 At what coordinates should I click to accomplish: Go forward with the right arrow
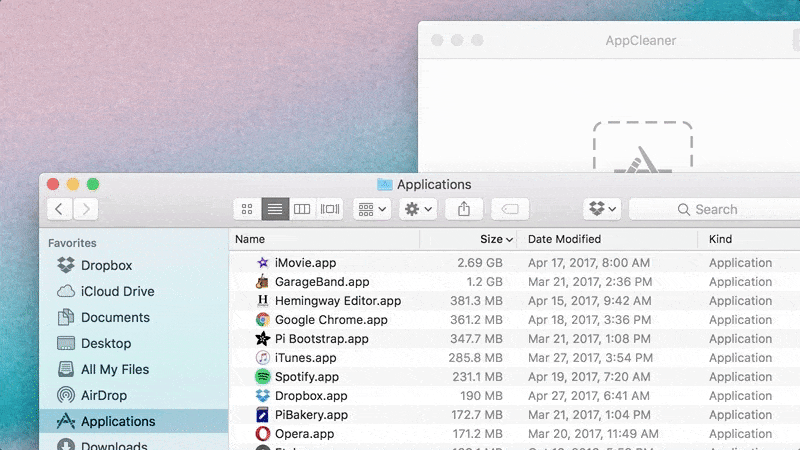tap(86, 209)
